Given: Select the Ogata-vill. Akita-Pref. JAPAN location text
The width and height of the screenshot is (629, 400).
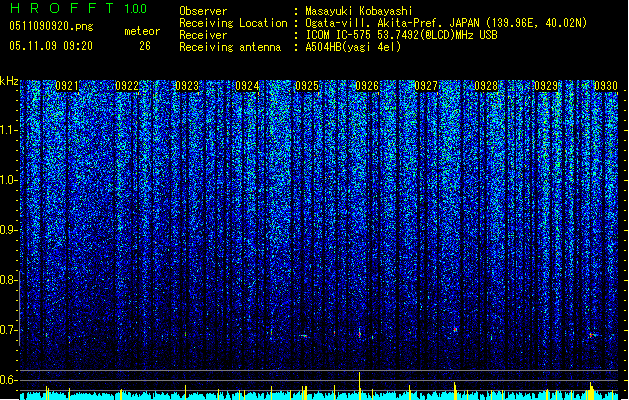Looking at the screenshot, I should (446, 23).
